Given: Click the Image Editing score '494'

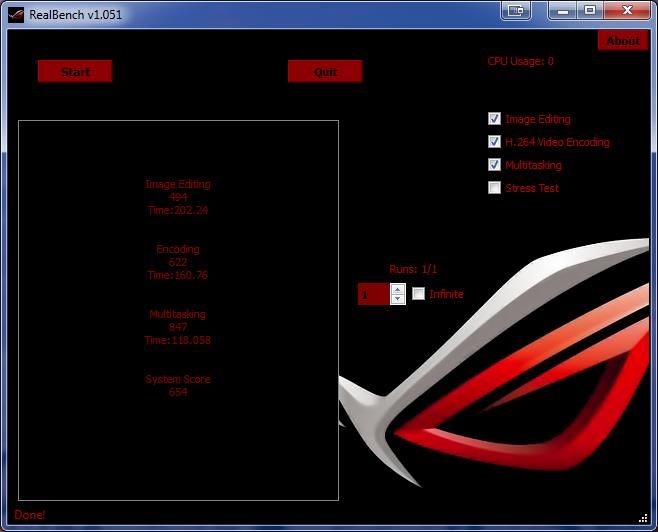Looking at the screenshot, I should [178, 197].
